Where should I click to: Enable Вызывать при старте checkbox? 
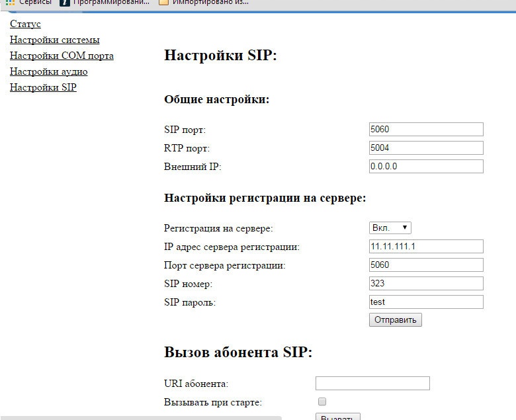tap(322, 401)
